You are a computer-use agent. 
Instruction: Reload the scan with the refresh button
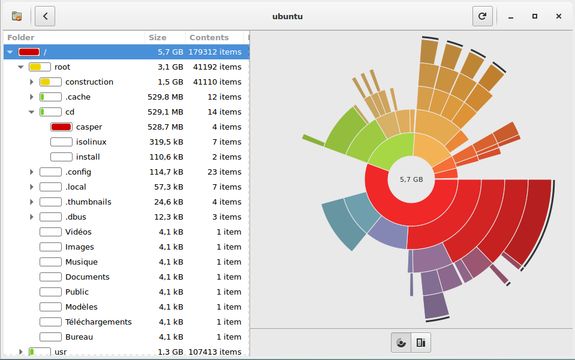[x=482, y=16]
